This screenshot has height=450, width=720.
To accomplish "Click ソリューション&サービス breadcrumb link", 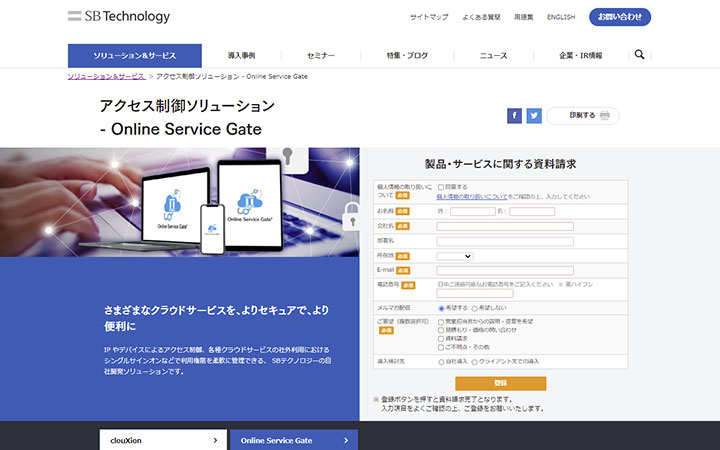I will click(107, 77).
